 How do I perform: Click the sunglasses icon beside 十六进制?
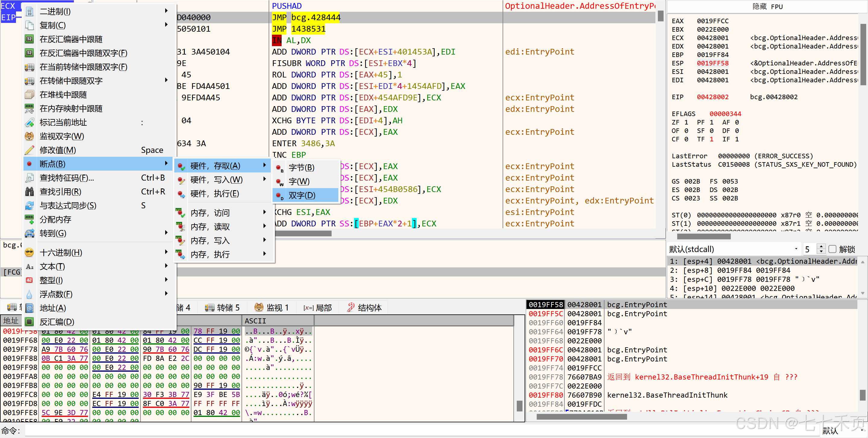coord(30,253)
